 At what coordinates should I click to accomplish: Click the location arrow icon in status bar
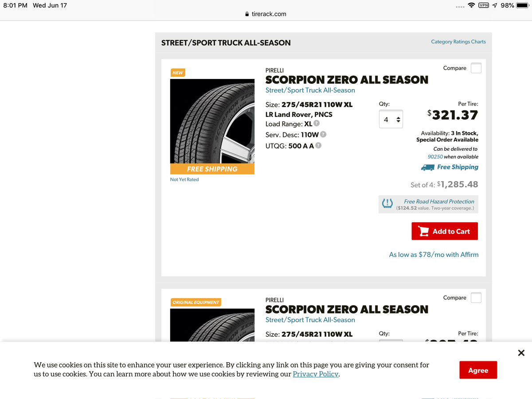click(x=494, y=5)
